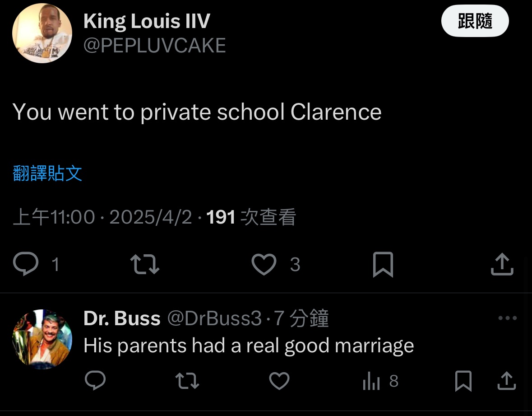Screen dimensions: 532x416
Task: Reply to King Louis IIV's post
Action: 26,264
